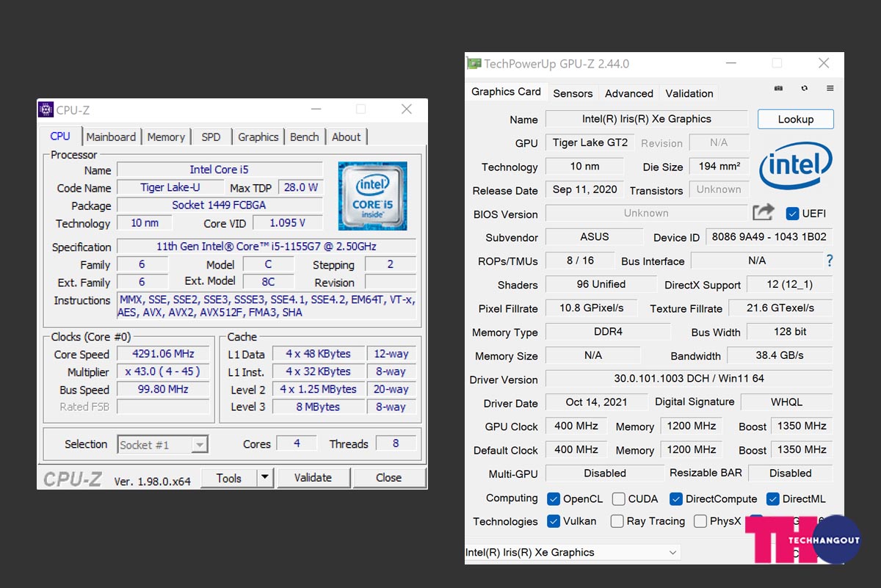Switch to the Memory tab in CPU-Z
This screenshot has width=881, height=588.
pyautogui.click(x=166, y=137)
